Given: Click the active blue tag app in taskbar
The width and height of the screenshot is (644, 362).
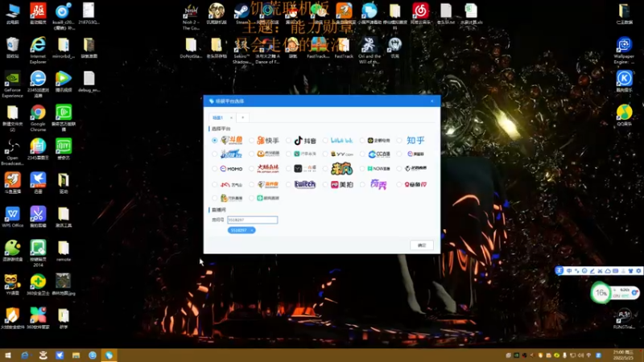Looking at the screenshot, I should pyautogui.click(x=109, y=356).
